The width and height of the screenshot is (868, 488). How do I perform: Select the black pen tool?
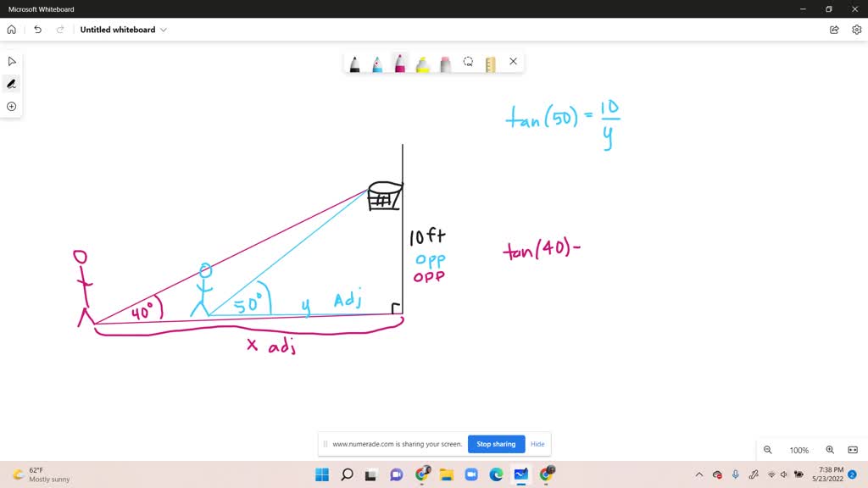354,62
